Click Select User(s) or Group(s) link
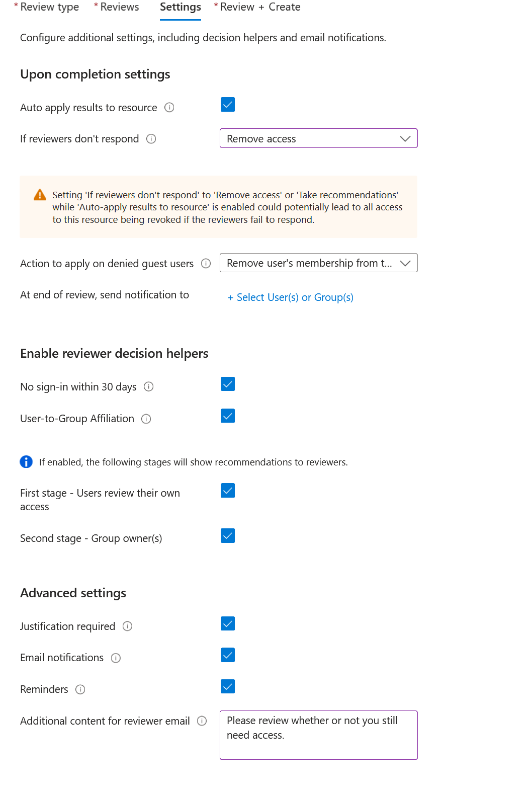Screen dimensions: 532x791 pyautogui.click(x=291, y=297)
